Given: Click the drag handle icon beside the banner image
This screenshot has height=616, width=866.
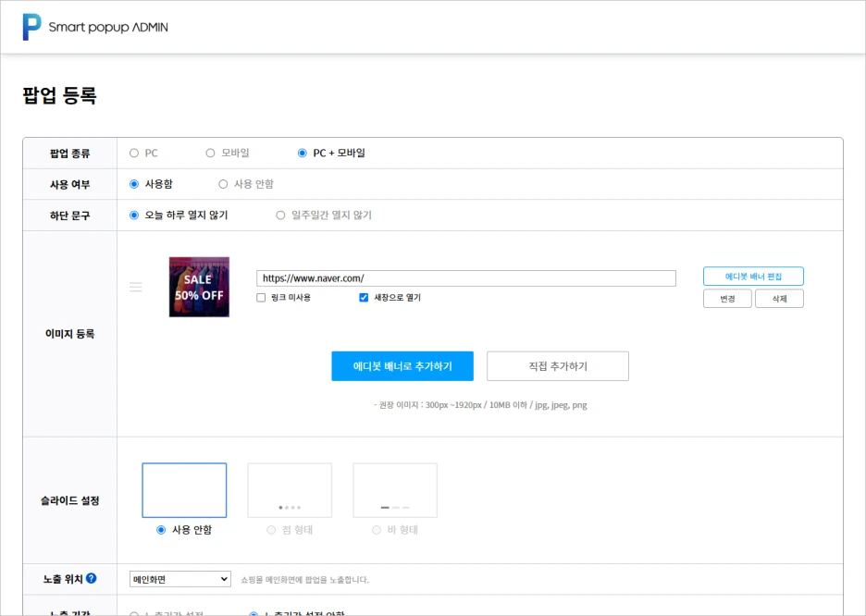Looking at the screenshot, I should tap(136, 287).
